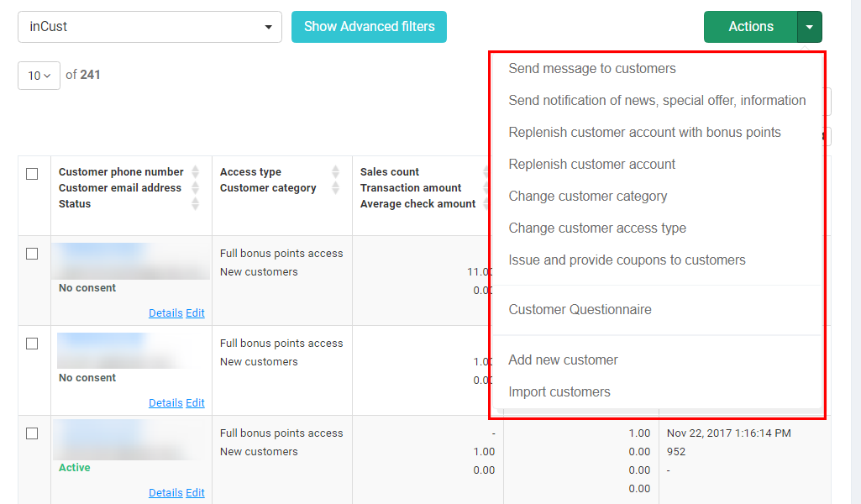This screenshot has height=504, width=861.
Task: Toggle the select-all header checkbox
Action: click(32, 174)
